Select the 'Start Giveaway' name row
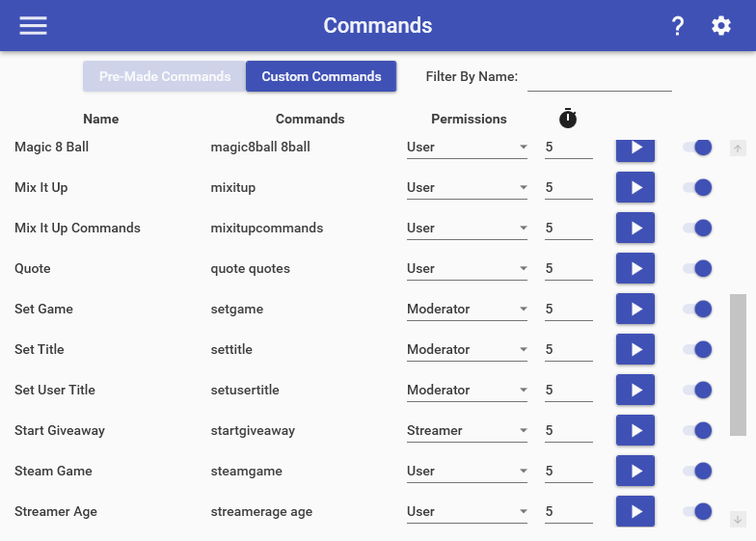This screenshot has width=756, height=541. 60,430
